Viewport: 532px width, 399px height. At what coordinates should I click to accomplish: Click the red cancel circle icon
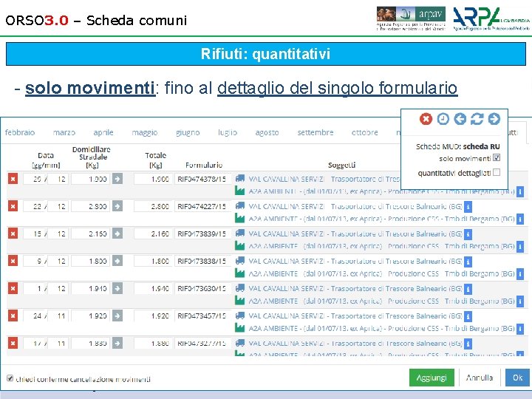coord(426,119)
